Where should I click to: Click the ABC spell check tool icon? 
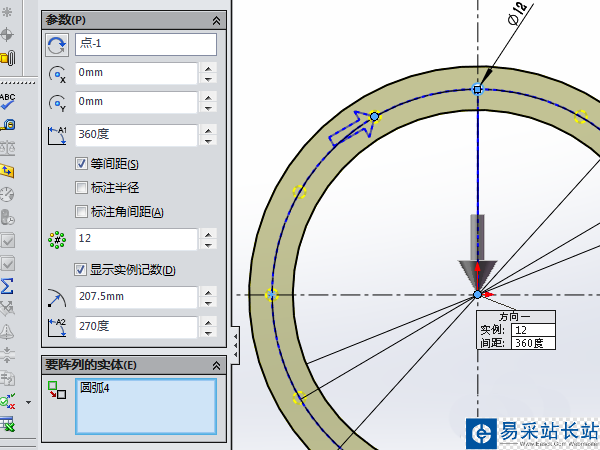pyautogui.click(x=7, y=101)
